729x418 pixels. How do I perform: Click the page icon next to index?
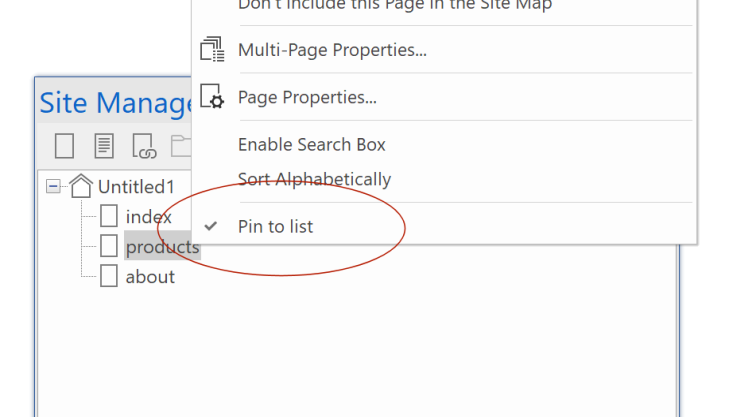tap(109, 217)
